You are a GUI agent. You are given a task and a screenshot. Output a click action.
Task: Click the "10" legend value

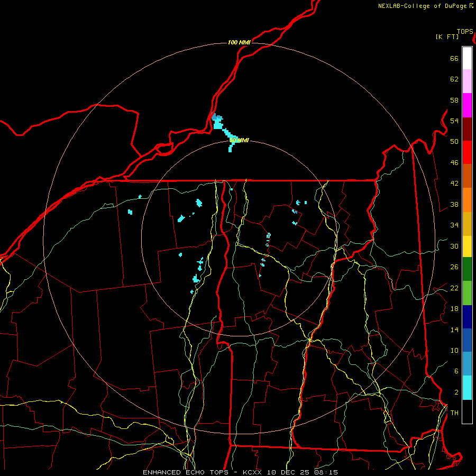tap(454, 350)
